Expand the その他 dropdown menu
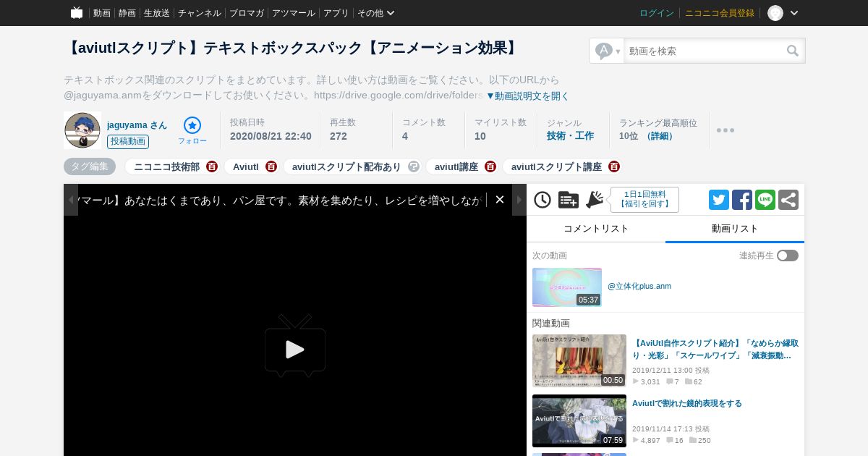This screenshot has height=456, width=868. click(376, 13)
